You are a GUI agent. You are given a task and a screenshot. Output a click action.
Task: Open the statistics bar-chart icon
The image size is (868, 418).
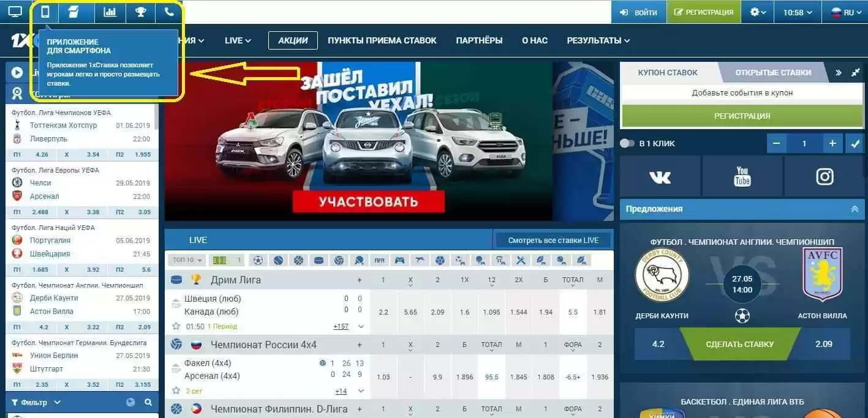pos(110,12)
